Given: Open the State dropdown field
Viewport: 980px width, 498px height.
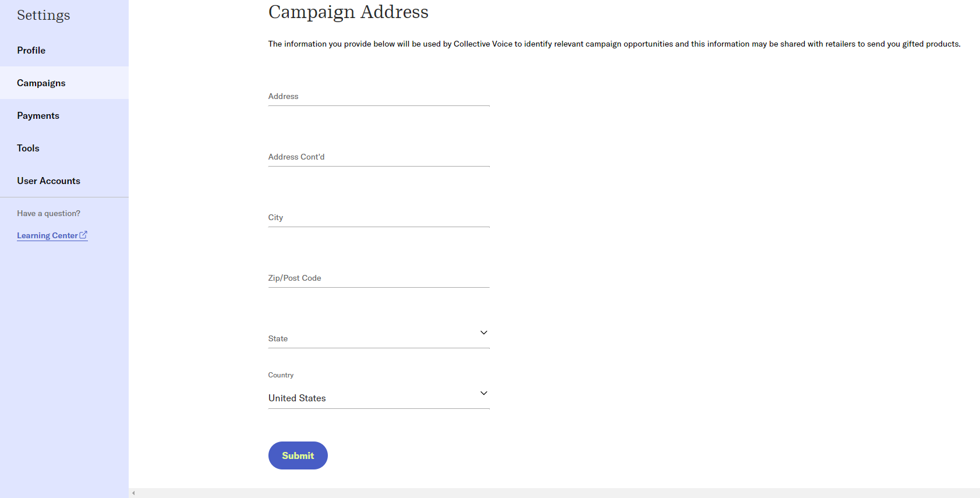Looking at the screenshot, I should point(378,337).
